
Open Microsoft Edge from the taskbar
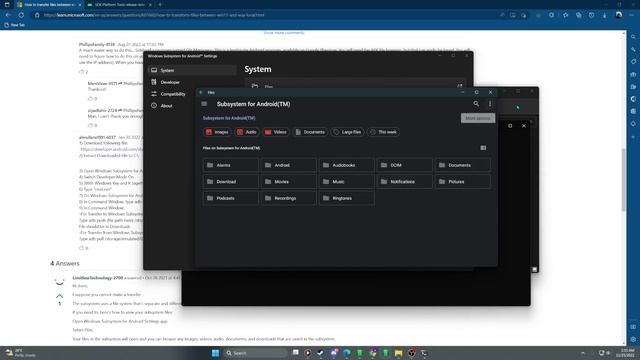coord(347,353)
